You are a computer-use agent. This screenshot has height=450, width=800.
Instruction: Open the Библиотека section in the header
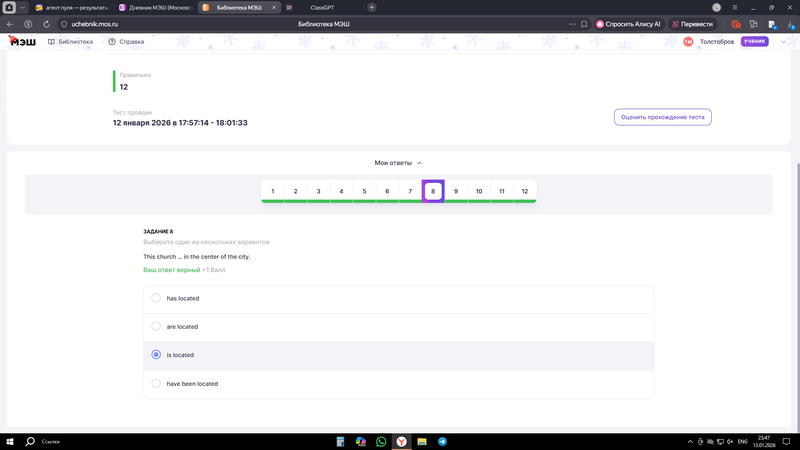tap(70, 42)
